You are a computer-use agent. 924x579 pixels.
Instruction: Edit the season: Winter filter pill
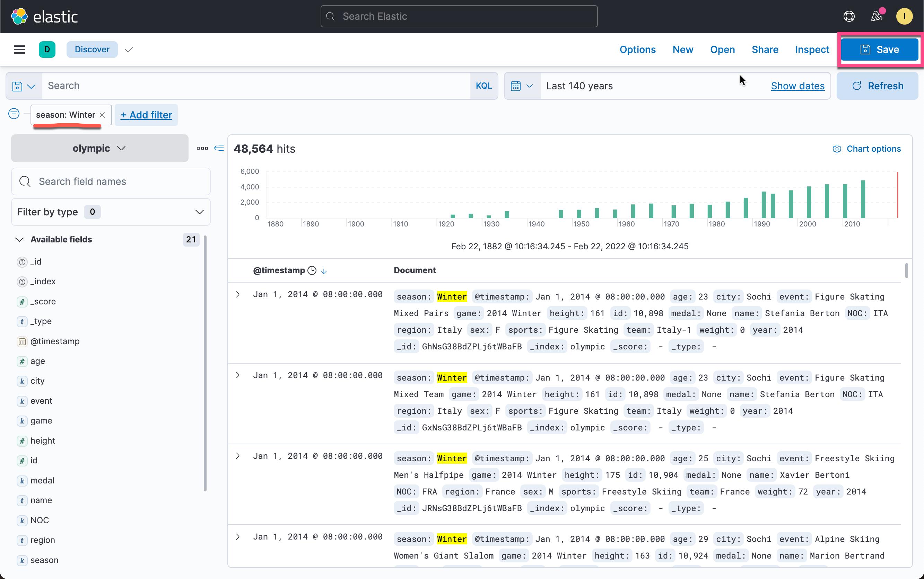pyautogui.click(x=66, y=115)
